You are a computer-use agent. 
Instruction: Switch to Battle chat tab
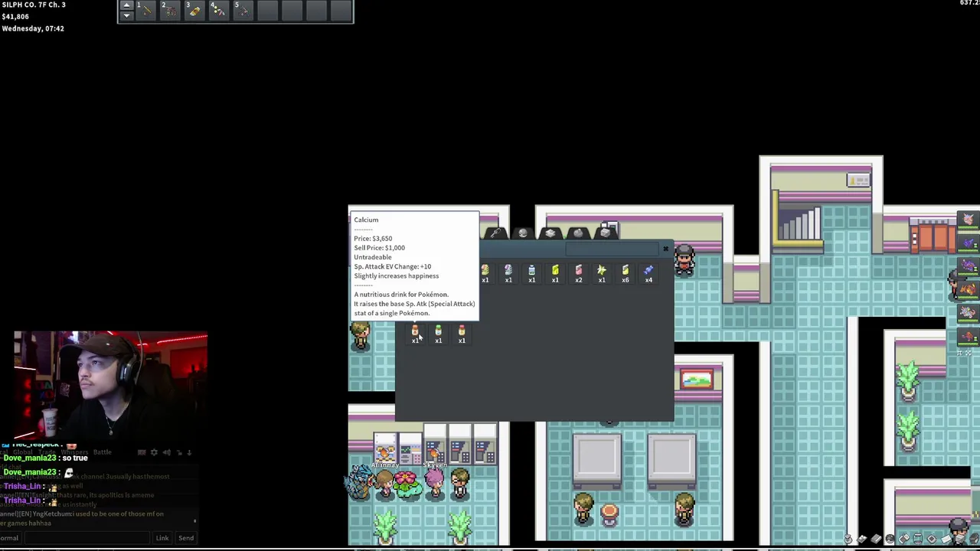pos(102,452)
